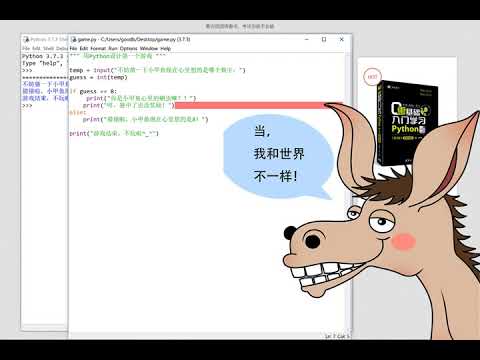Click the Python book cover image
Viewport: 480px width, 360px height.
click(408, 123)
